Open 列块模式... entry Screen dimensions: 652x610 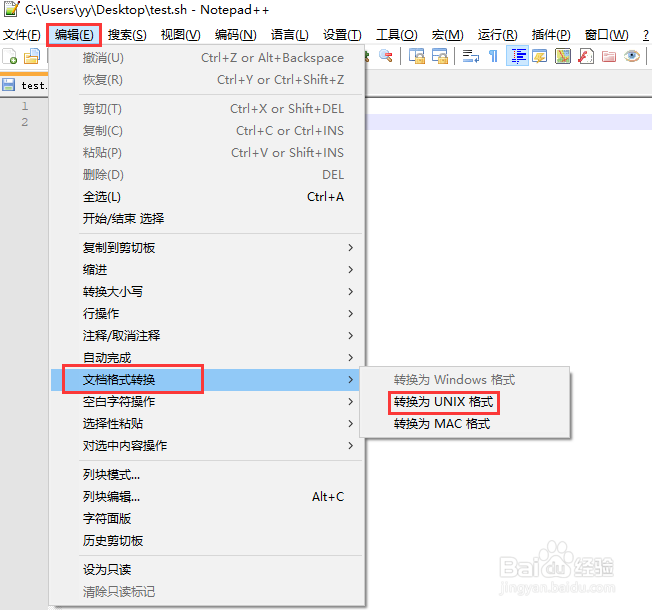coord(208,475)
